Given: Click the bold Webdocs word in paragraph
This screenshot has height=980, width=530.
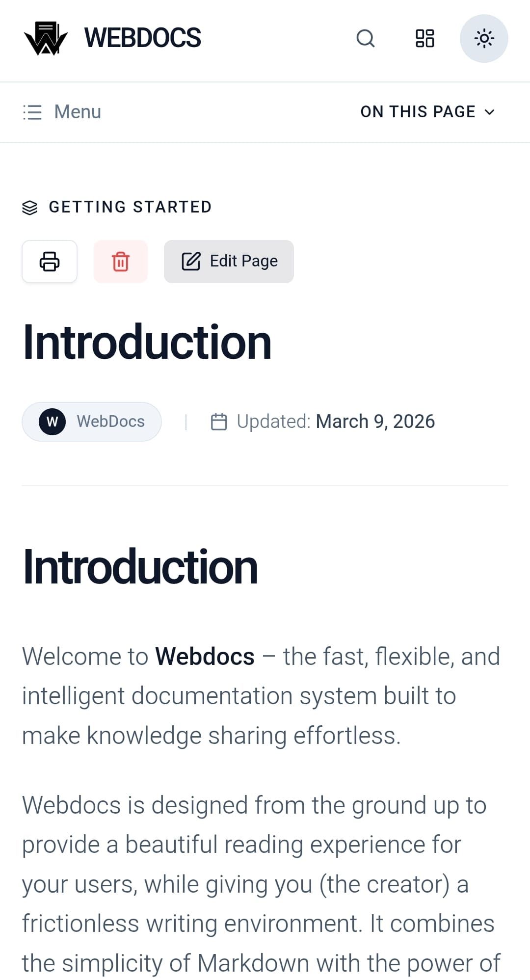Looking at the screenshot, I should 205,657.
